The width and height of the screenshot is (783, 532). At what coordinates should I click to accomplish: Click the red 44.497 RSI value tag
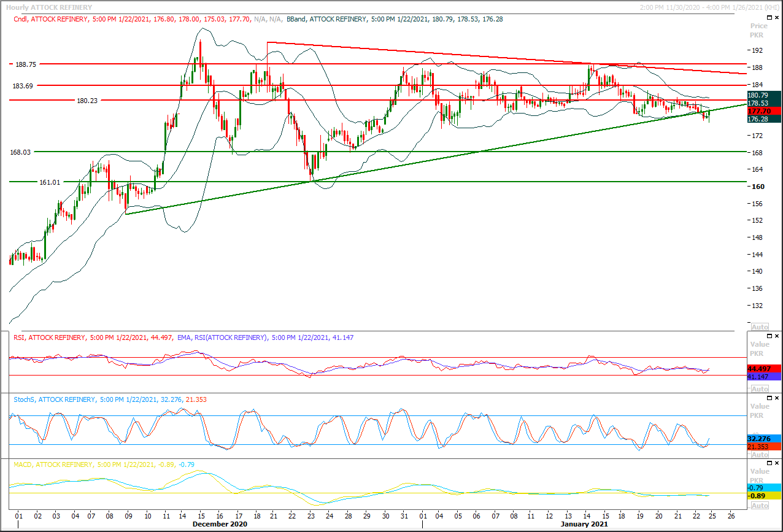point(764,369)
